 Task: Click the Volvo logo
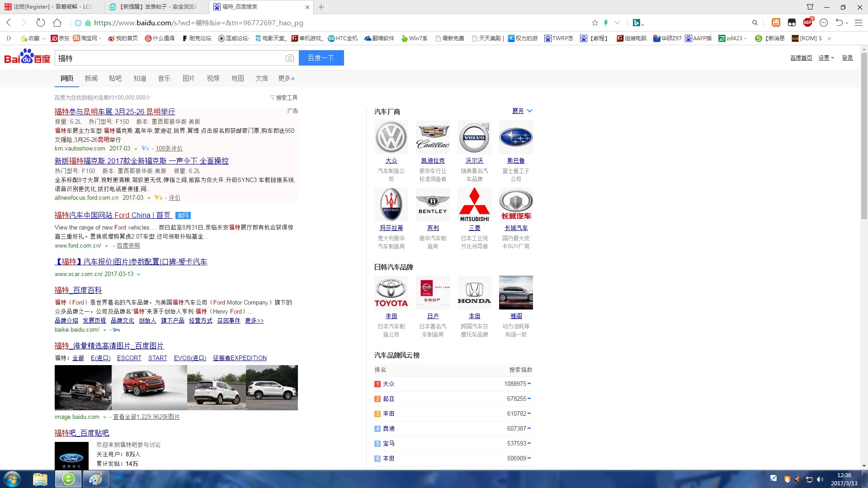[x=474, y=137]
